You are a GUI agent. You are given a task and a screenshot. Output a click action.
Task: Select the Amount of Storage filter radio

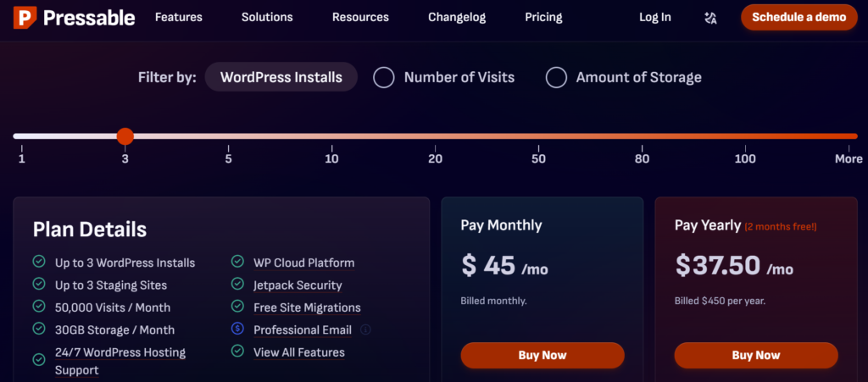556,77
